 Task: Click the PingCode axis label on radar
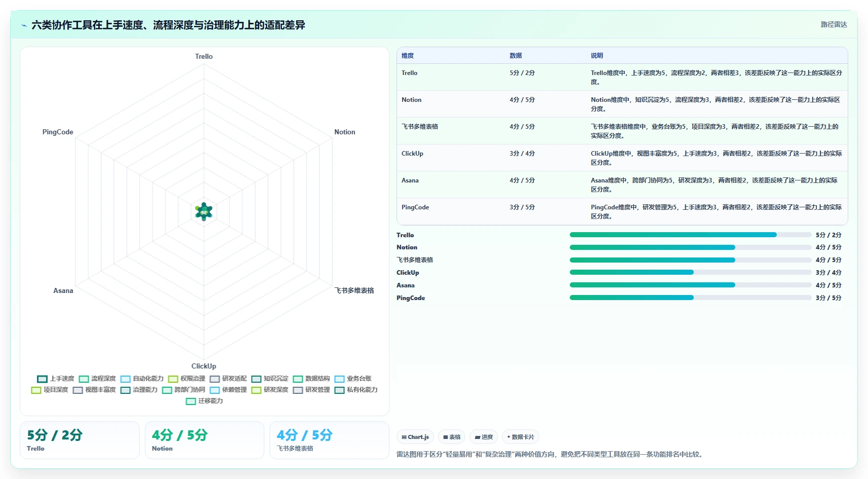pos(58,132)
